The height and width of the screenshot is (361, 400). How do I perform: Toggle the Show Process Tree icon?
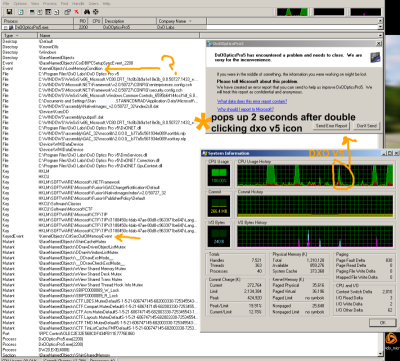click(40, 12)
